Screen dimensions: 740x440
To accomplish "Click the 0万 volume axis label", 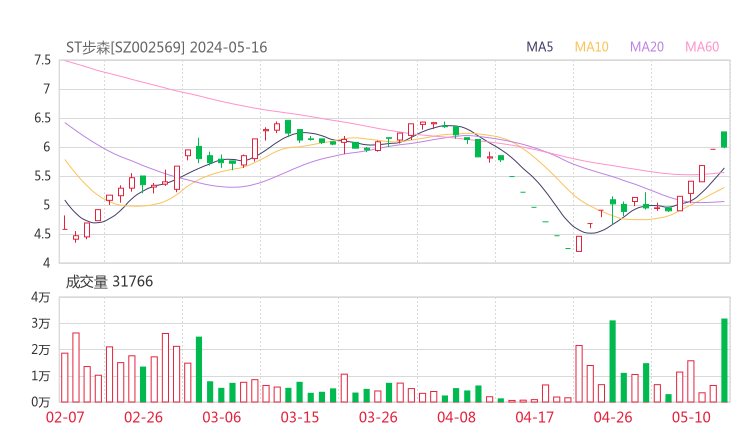I will [x=41, y=402].
